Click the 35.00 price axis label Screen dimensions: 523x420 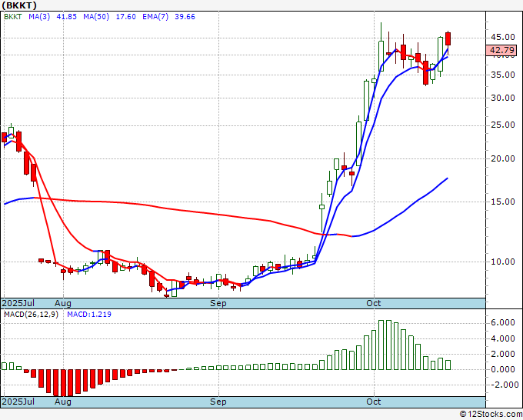tap(503, 75)
